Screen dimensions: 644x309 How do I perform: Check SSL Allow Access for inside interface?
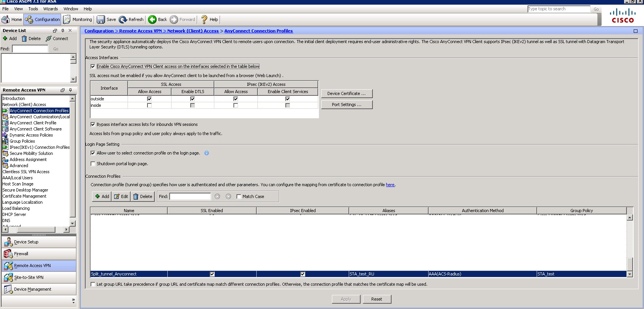[x=149, y=105]
